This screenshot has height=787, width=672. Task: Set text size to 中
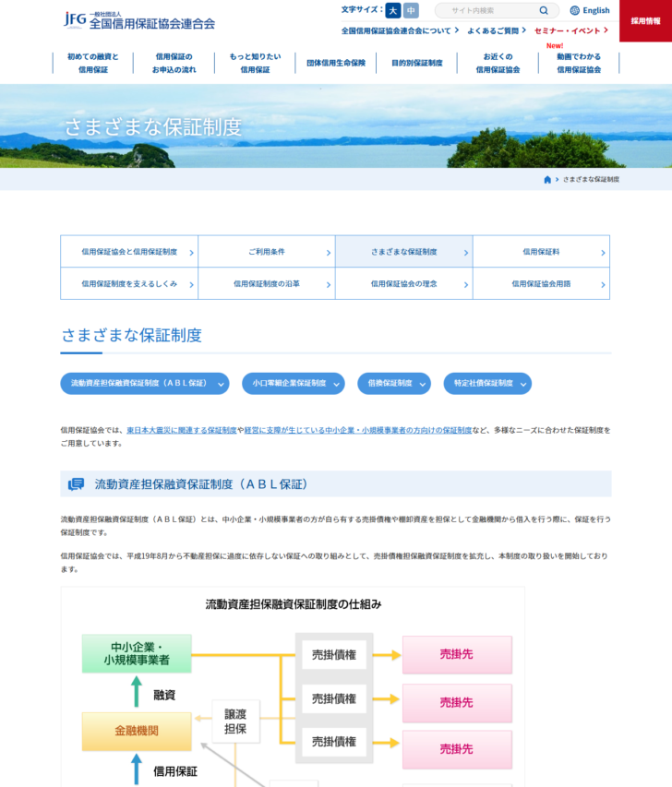[411, 10]
